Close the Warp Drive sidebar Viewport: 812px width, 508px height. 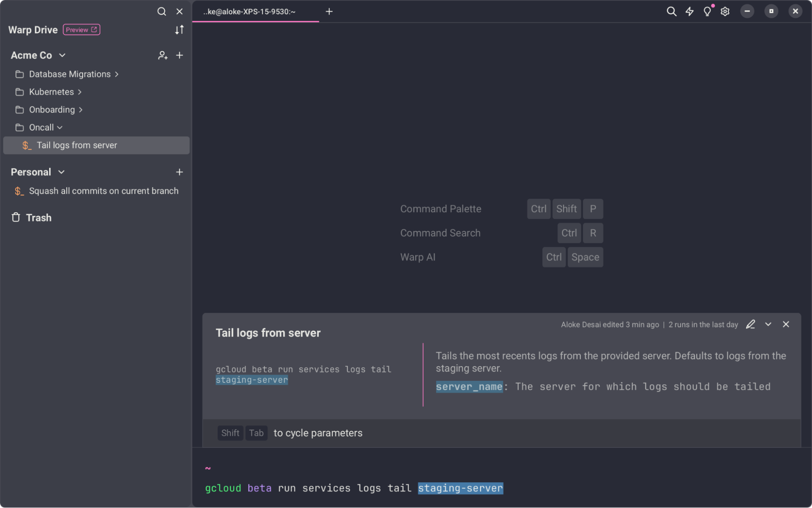point(180,11)
